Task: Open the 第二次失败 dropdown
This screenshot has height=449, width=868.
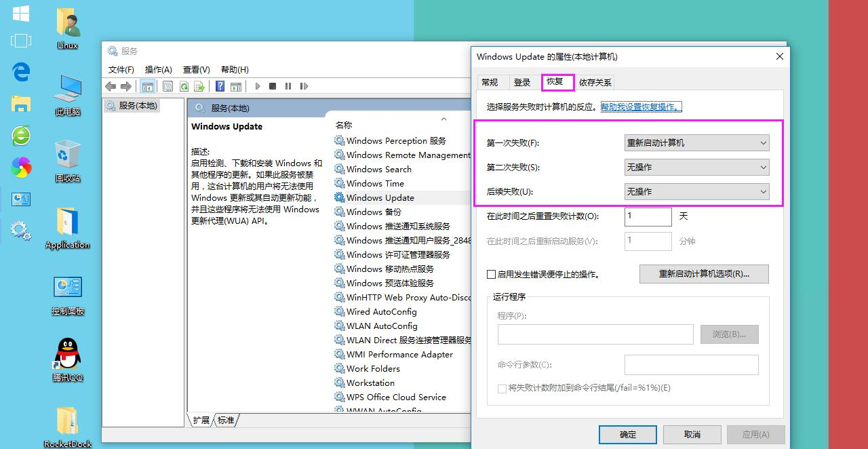Action: tap(696, 168)
